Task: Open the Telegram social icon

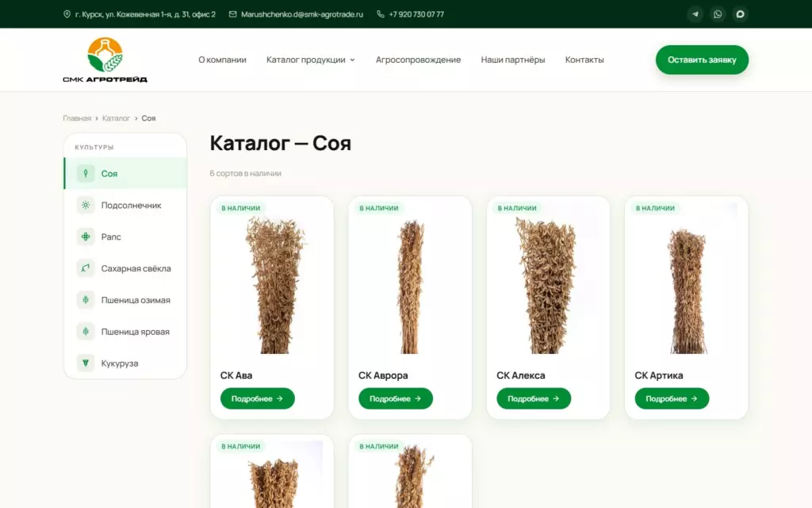Action: point(695,14)
